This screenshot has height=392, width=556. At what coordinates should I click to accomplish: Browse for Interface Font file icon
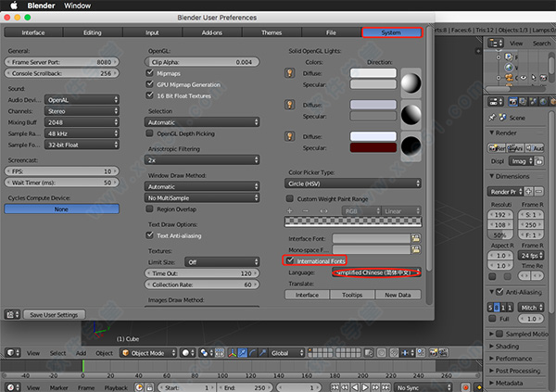(x=415, y=238)
